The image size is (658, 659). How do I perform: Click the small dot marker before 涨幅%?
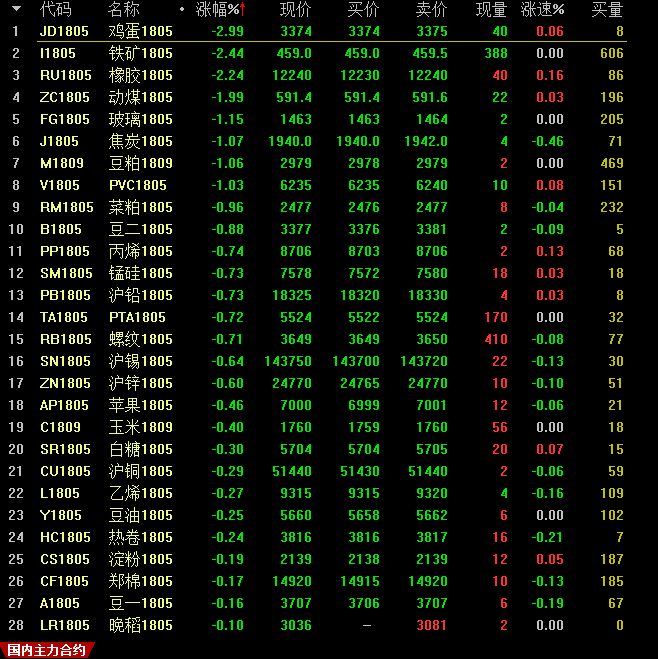pos(181,10)
